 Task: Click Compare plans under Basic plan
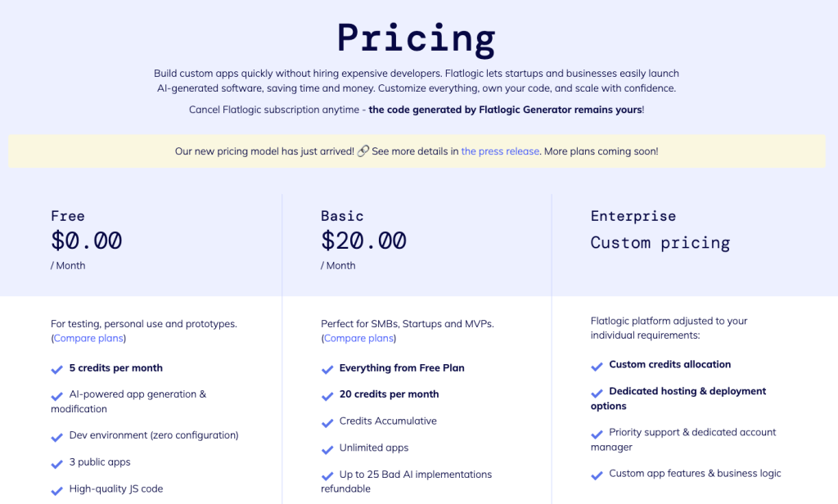[x=358, y=338]
